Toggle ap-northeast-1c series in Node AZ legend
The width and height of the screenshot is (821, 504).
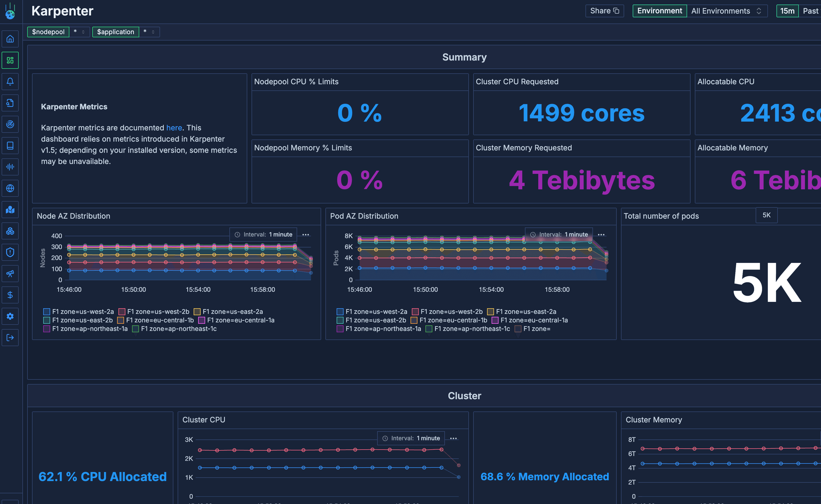pyautogui.click(x=174, y=329)
